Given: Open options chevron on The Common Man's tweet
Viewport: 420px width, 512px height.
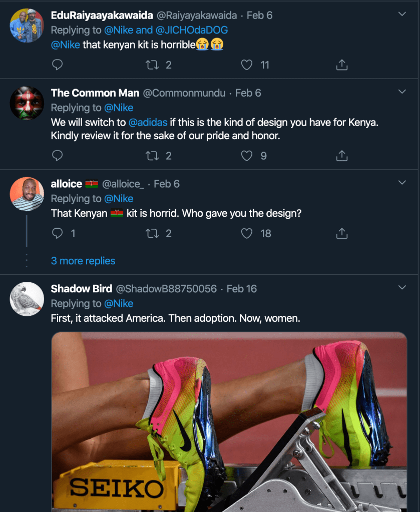Looking at the screenshot, I should click(x=401, y=92).
